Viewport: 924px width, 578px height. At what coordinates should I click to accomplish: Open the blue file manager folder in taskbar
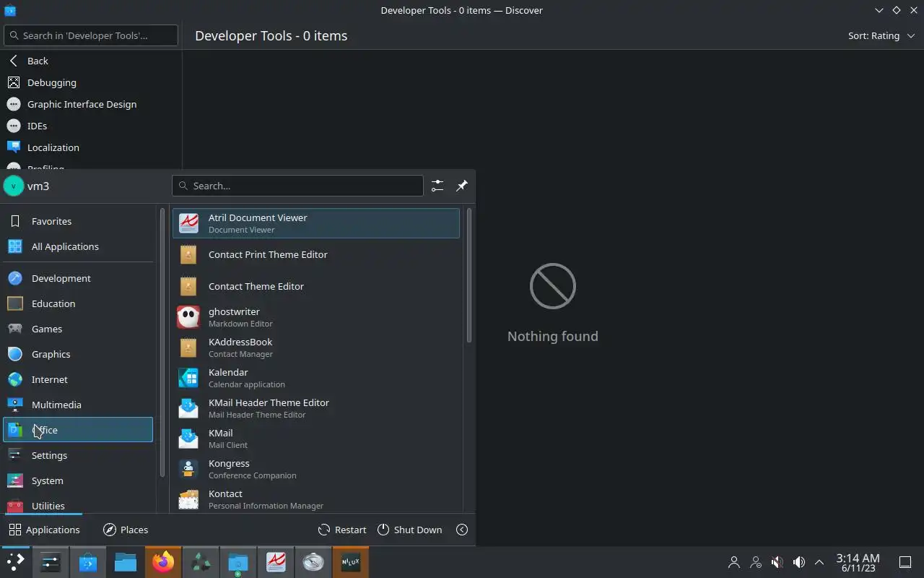(x=126, y=561)
